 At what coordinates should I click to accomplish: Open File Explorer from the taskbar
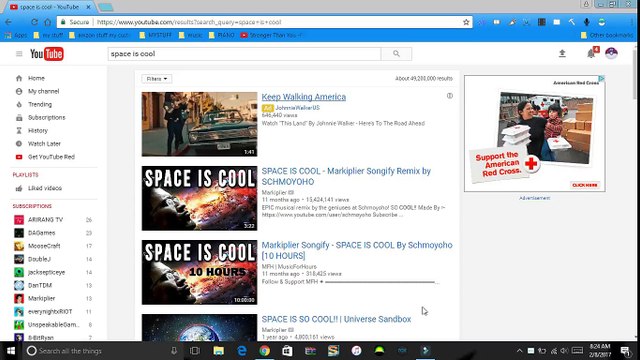point(218,351)
